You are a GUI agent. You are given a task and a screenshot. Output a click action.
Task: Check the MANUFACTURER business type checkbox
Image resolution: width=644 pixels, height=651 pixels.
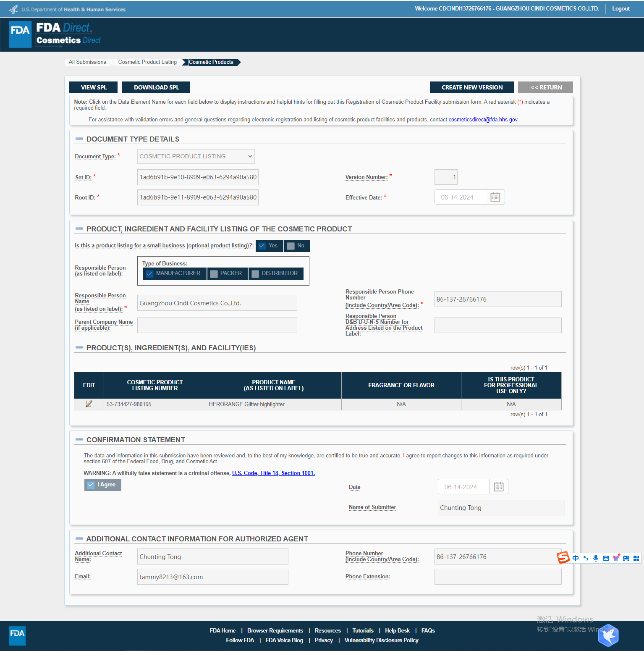(x=149, y=273)
